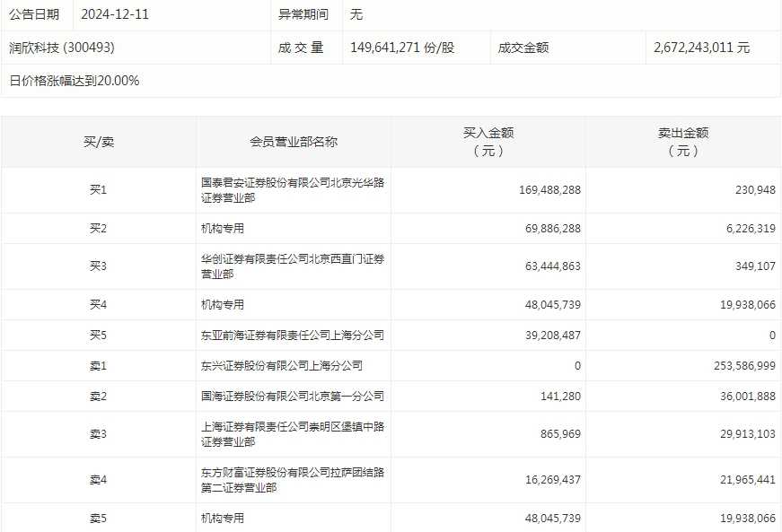Screen dimensions: 782x532
Task: Click the 异常期间 label
Action: click(x=303, y=14)
